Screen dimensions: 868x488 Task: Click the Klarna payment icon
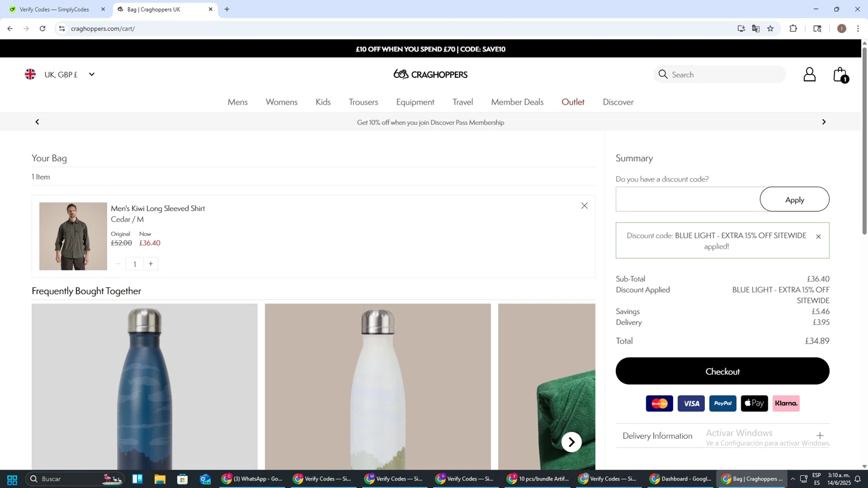pyautogui.click(x=786, y=404)
